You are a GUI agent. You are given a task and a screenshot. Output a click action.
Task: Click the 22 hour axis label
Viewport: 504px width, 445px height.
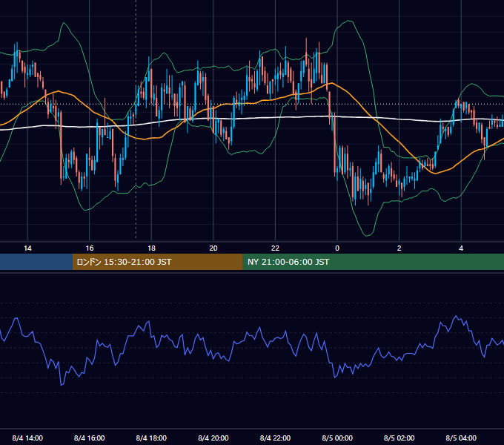(x=275, y=248)
